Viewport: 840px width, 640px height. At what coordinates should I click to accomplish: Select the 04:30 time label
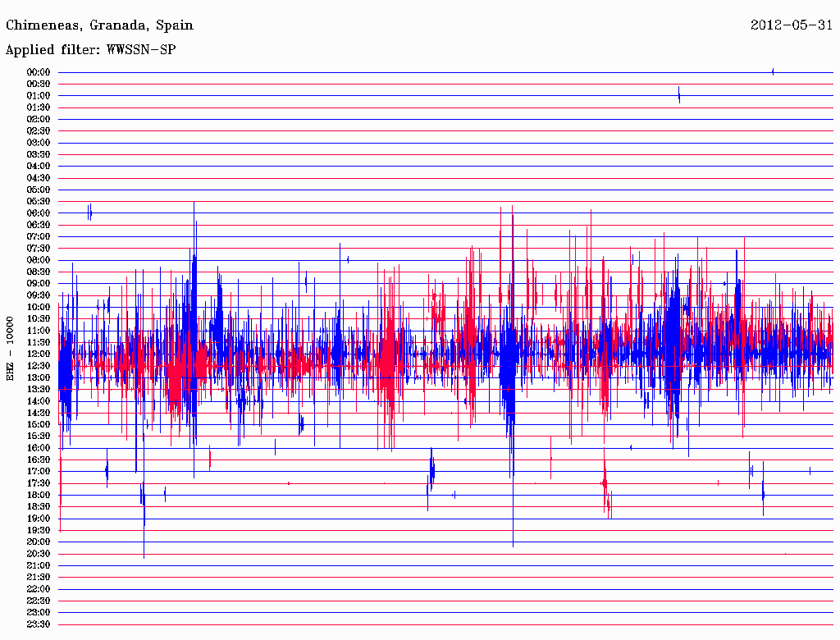click(38, 179)
